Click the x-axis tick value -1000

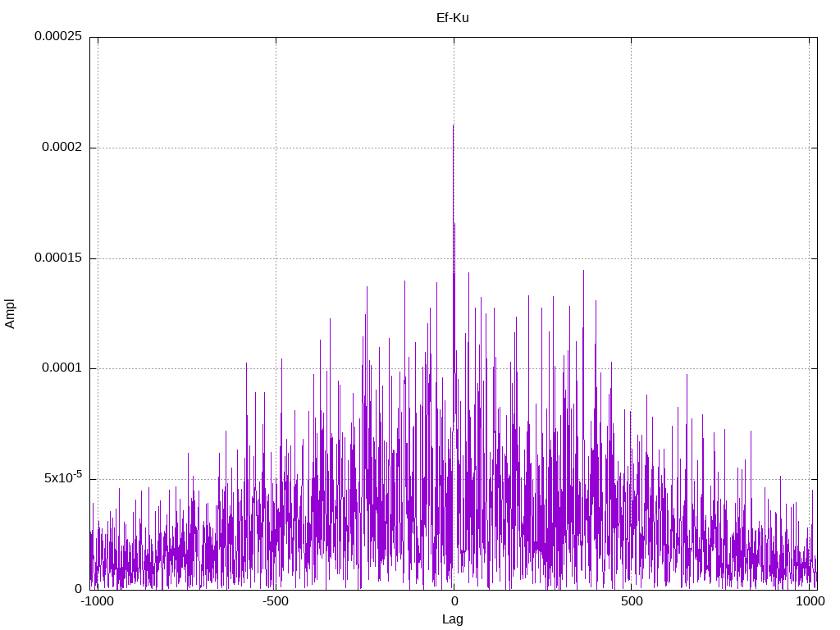coord(97,601)
